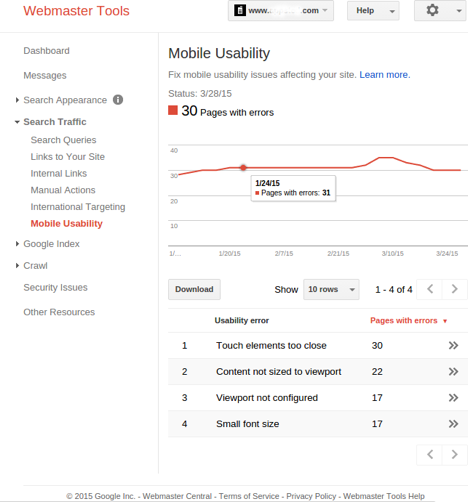The image size is (468, 503).
Task: Click the 1 - 4 of 4 page indicator
Action: [394, 289]
